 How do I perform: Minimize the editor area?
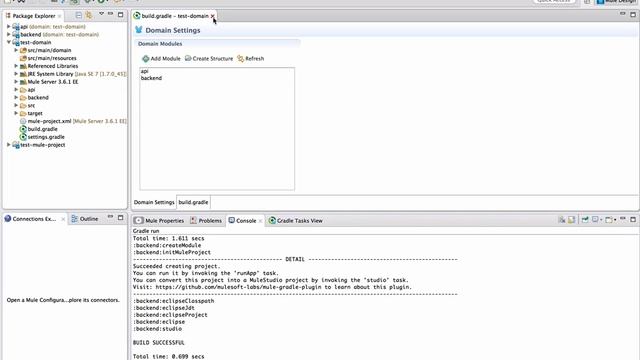click(623, 14)
